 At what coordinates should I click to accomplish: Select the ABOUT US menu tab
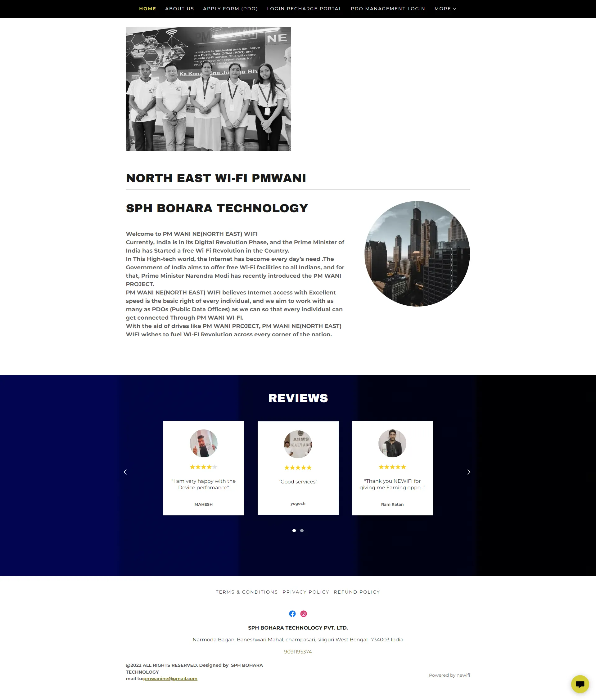click(179, 8)
